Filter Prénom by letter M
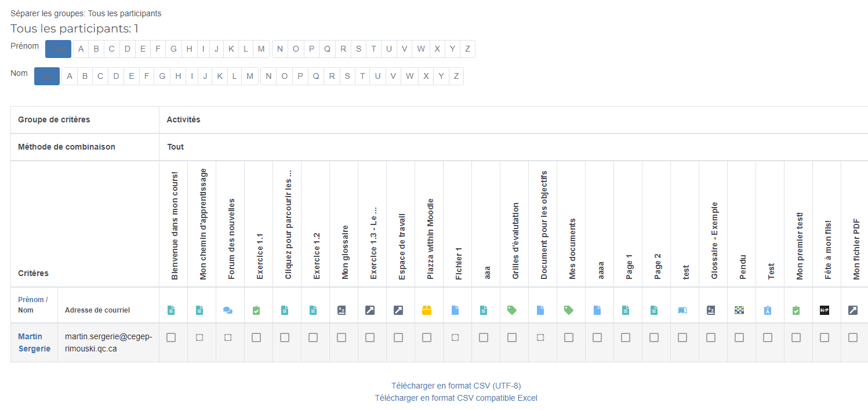This screenshot has height=410, width=868. click(x=261, y=49)
